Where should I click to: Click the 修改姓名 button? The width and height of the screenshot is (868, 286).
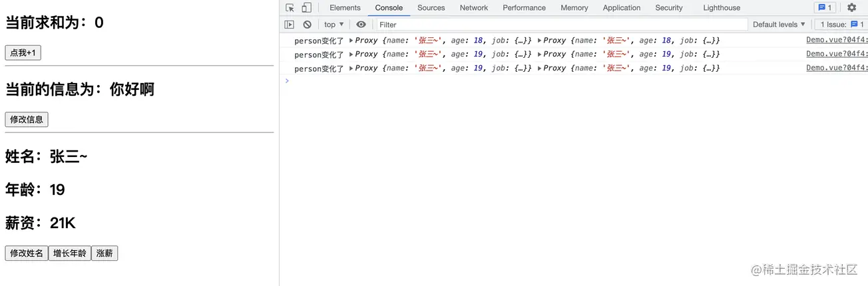coord(27,253)
